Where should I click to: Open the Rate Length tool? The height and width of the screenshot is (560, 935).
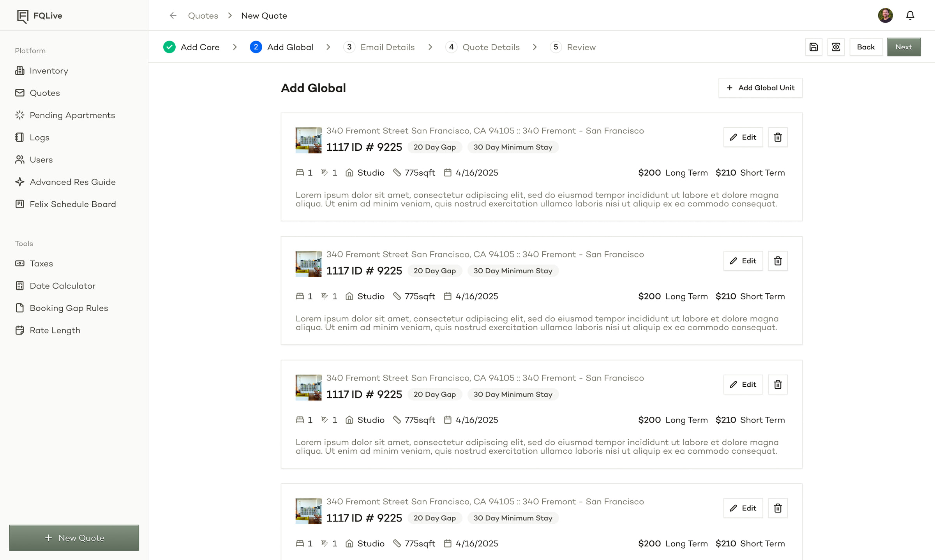coord(48,330)
